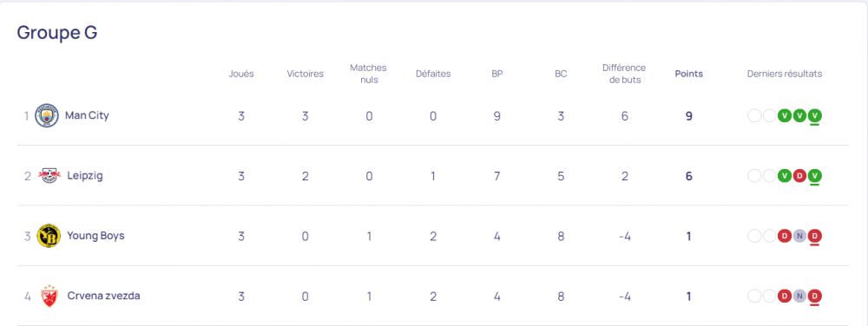This screenshot has width=868, height=326.
Task: Click the Points column header
Action: (x=688, y=74)
